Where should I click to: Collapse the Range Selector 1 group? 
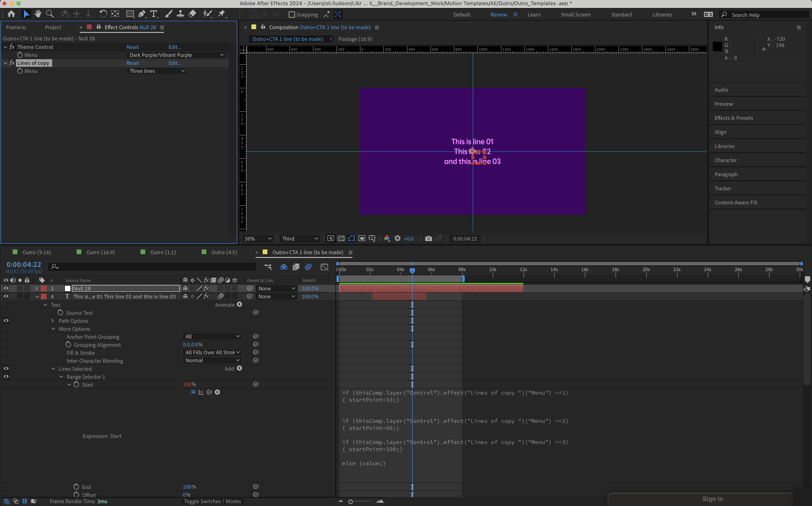click(x=62, y=377)
